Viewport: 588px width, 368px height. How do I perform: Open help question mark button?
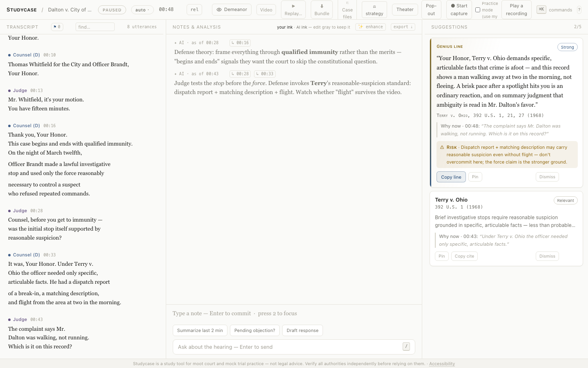pos(579,10)
